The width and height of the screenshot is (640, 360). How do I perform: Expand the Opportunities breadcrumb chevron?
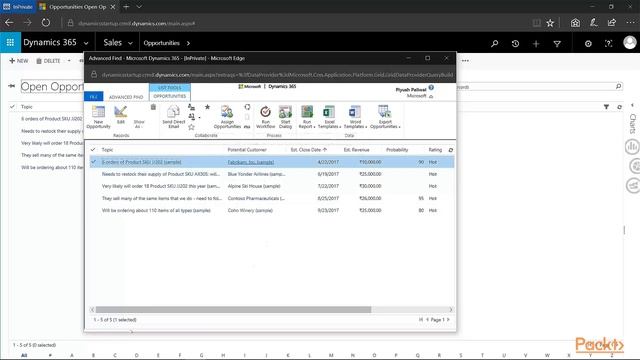click(188, 43)
